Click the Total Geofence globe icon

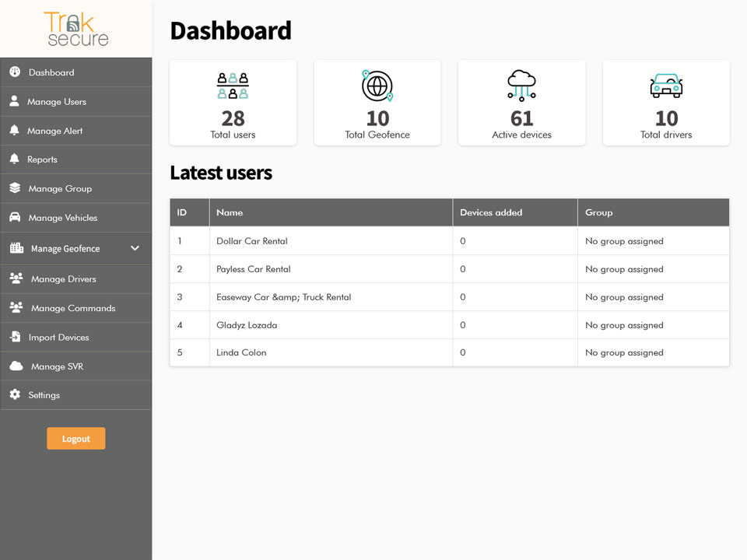pos(377,86)
